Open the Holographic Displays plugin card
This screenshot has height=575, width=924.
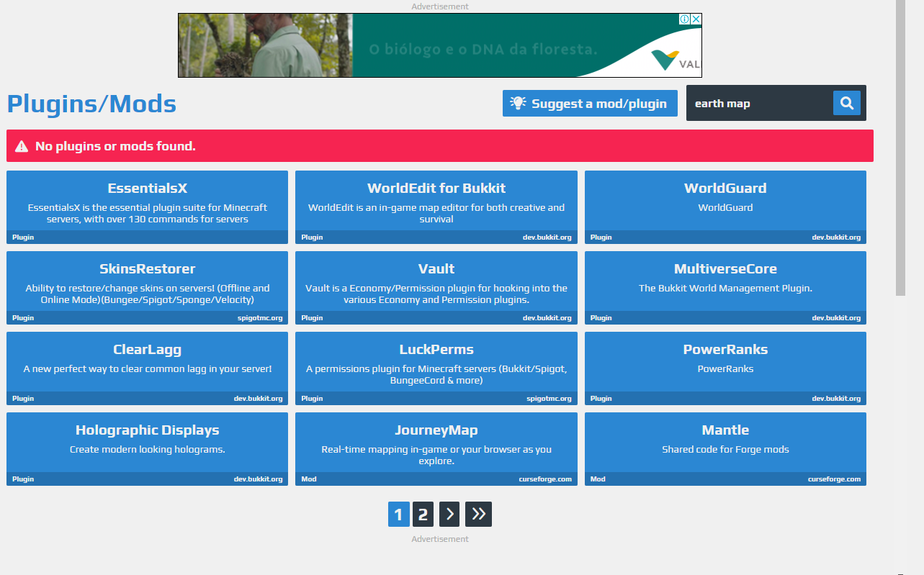click(147, 449)
